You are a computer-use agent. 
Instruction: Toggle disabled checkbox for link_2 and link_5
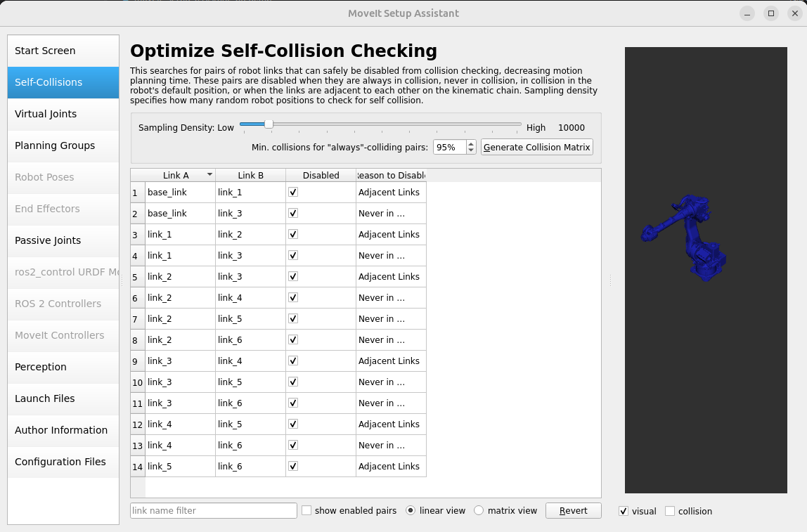[x=293, y=318]
